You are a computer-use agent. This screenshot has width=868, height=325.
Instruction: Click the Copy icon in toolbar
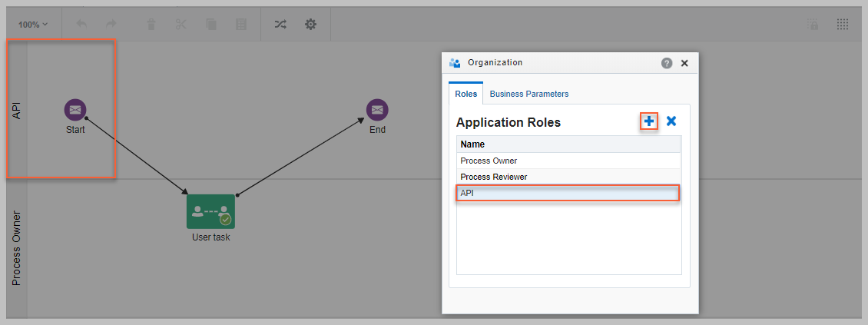[211, 25]
